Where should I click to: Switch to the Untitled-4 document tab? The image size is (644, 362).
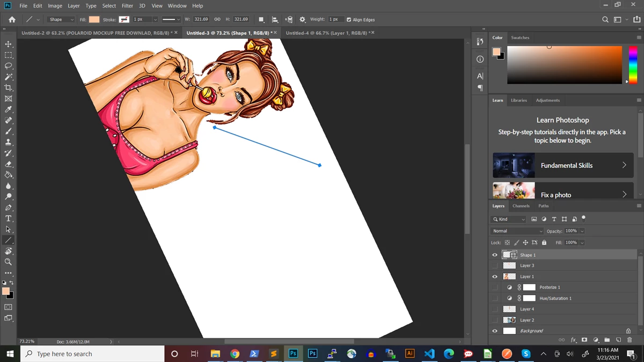[327, 33]
